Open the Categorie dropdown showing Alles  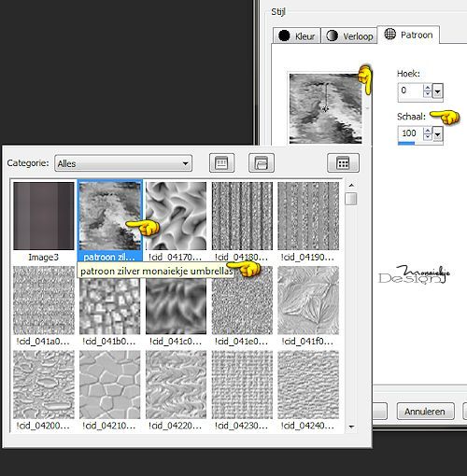point(123,163)
